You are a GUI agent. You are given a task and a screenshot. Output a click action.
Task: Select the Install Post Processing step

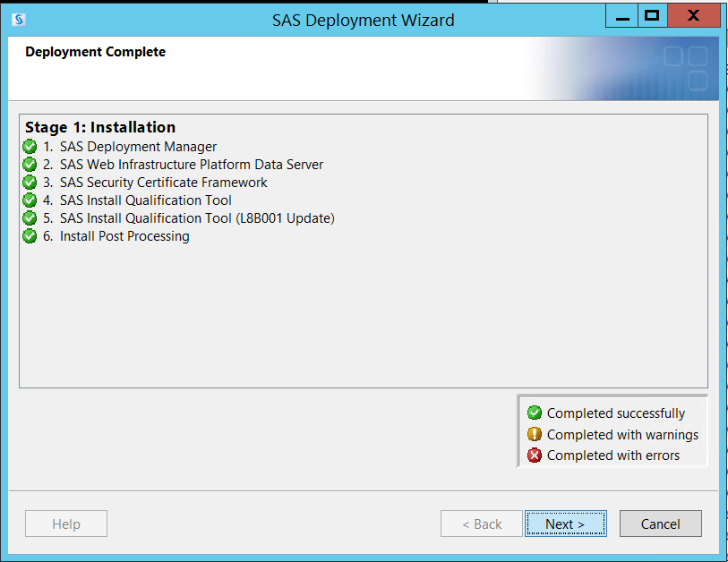[124, 235]
